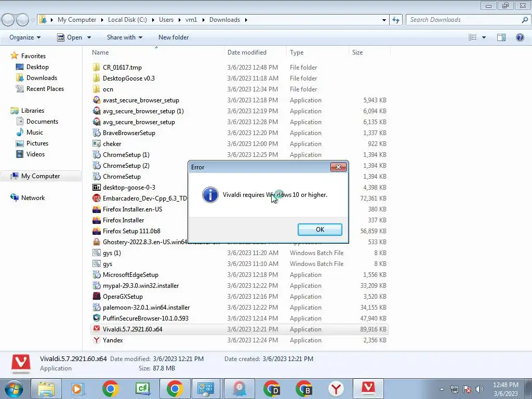Viewport: 532px width, 399px height.
Task: Click the Vivaldi taskbar icon
Action: pyautogui.click(x=368, y=389)
